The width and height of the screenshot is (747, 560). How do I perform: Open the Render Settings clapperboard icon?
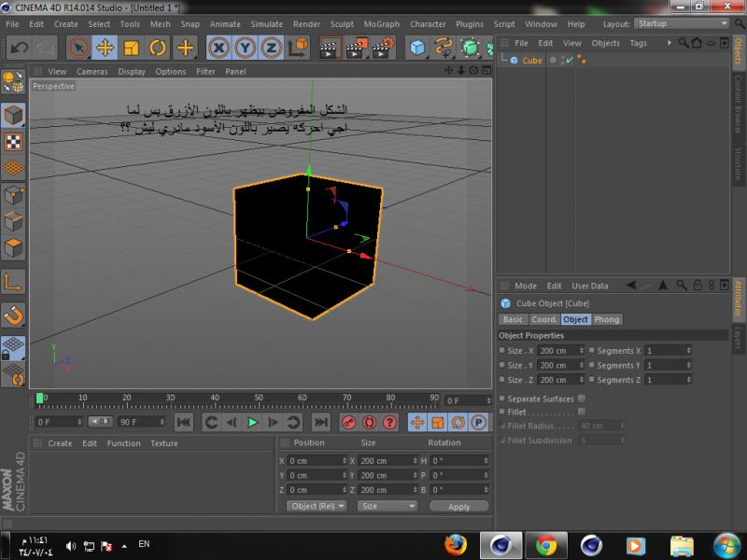click(382, 48)
